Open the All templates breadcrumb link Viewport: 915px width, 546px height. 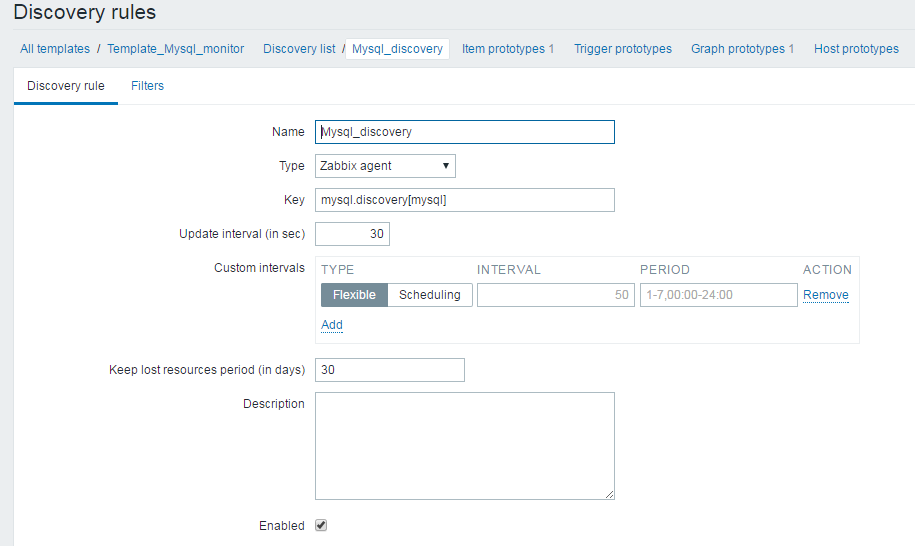[x=55, y=49]
